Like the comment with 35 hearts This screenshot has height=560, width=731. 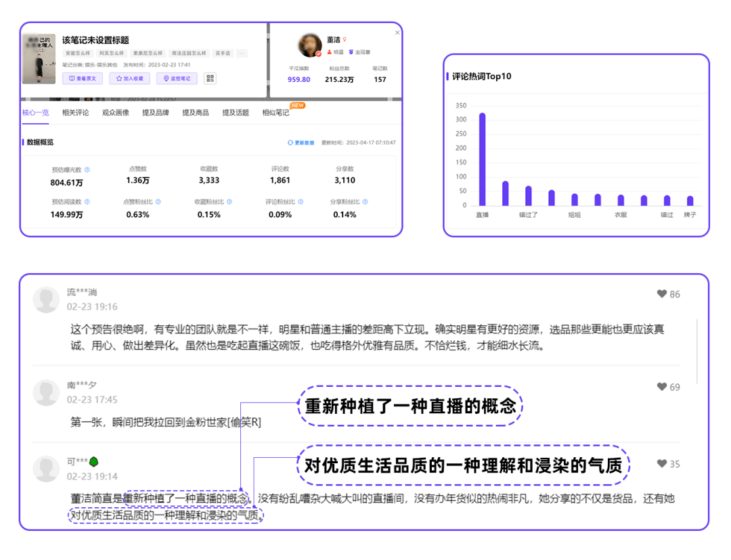661,463
